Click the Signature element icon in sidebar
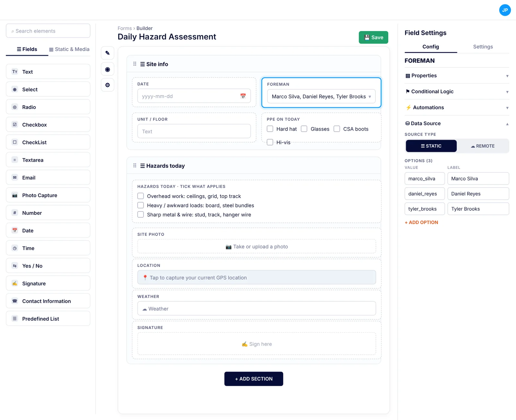 point(15,283)
